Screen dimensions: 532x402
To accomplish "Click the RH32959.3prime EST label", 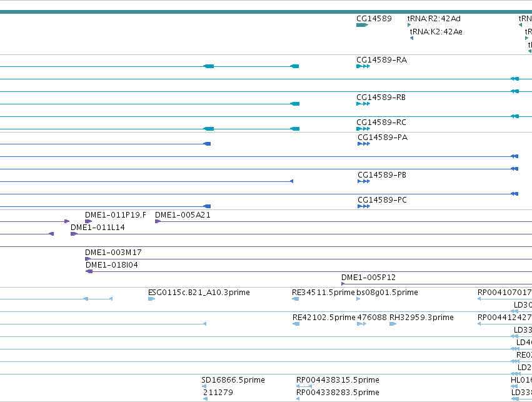I will click(x=421, y=318).
